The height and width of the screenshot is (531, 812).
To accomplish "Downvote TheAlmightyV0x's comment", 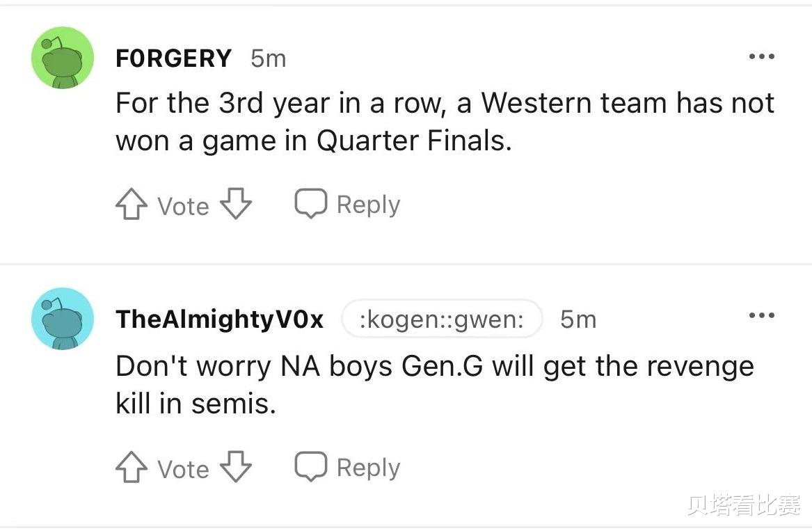I will (236, 467).
